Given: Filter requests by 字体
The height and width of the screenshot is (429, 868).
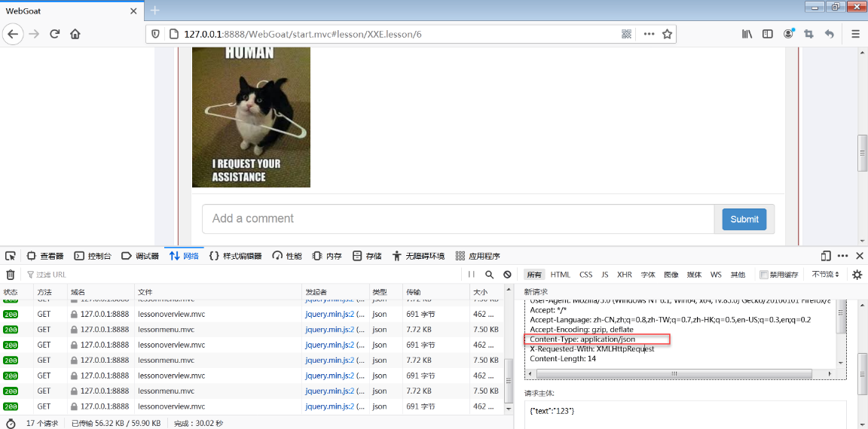Looking at the screenshot, I should [648, 274].
